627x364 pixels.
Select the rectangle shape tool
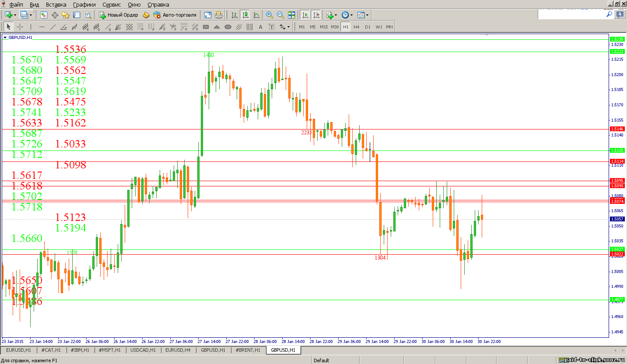pyautogui.click(x=206, y=27)
